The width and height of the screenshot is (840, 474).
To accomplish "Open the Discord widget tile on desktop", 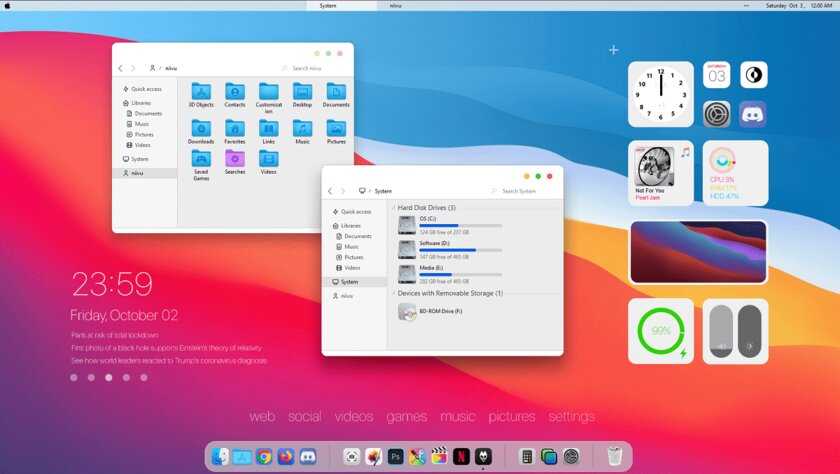I will [752, 114].
